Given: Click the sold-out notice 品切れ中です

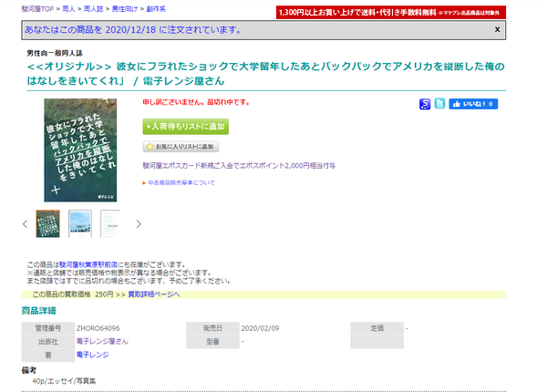Looking at the screenshot, I should pos(196,102).
